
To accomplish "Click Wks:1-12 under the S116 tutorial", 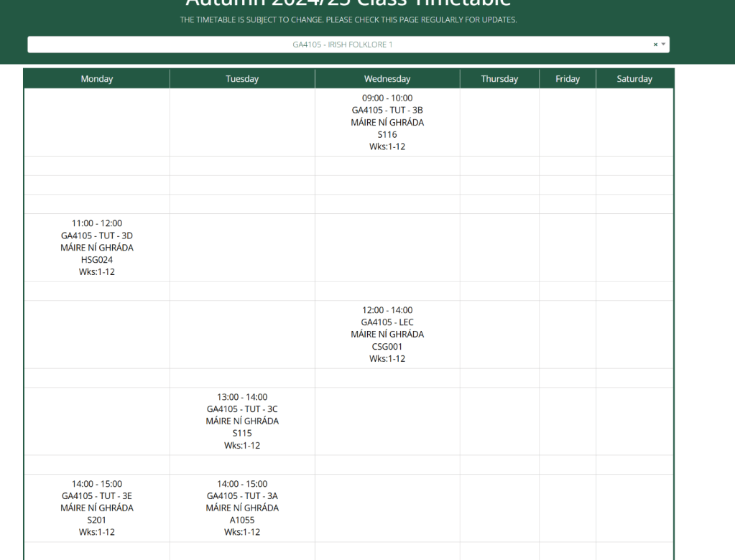I will coord(387,146).
